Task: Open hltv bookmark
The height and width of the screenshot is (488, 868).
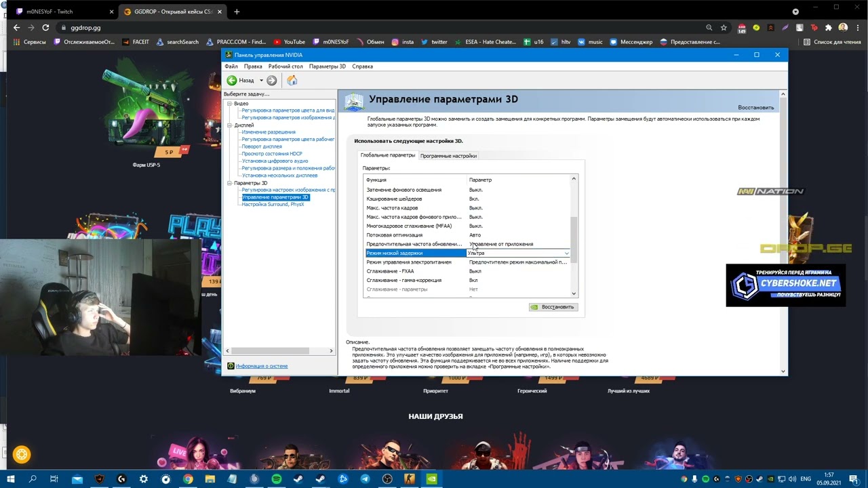Action: pyautogui.click(x=560, y=42)
